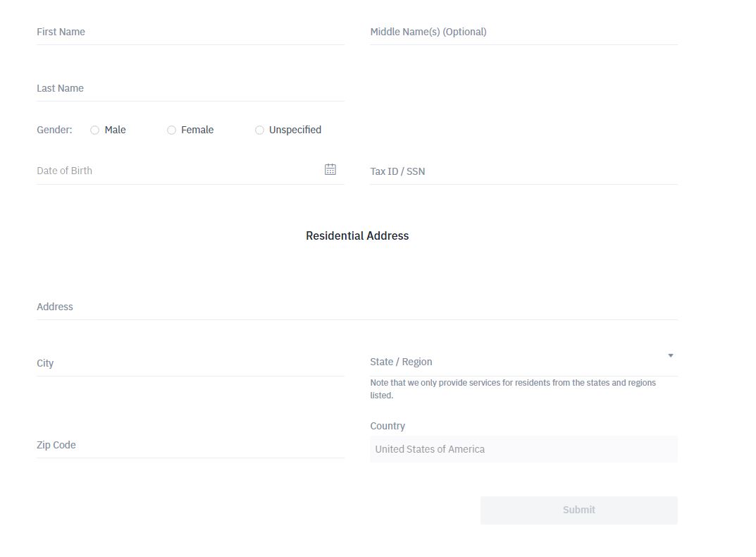Choose Female as the gender
The height and width of the screenshot is (557, 756).
coord(171,130)
